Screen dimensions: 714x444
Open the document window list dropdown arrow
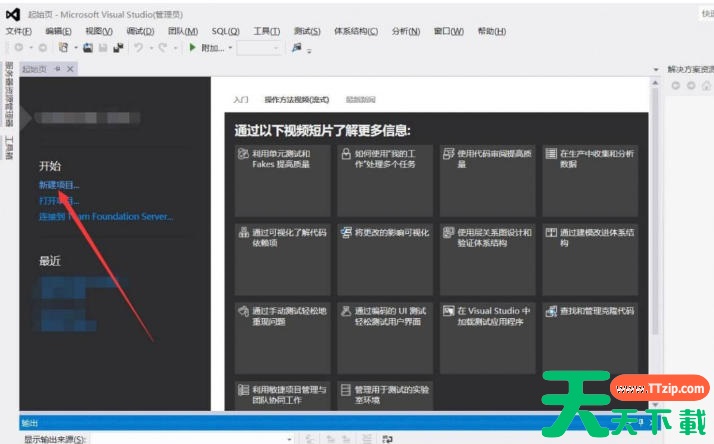[x=656, y=69]
